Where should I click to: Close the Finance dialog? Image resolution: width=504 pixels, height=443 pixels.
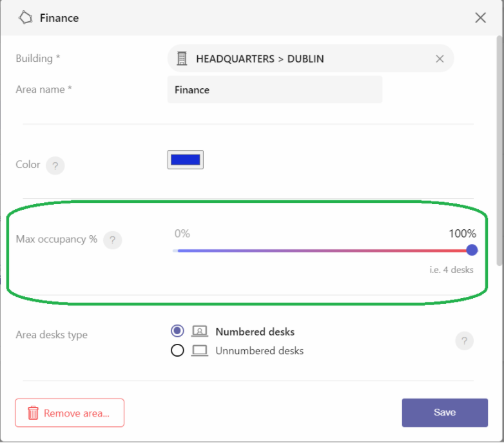480,17
